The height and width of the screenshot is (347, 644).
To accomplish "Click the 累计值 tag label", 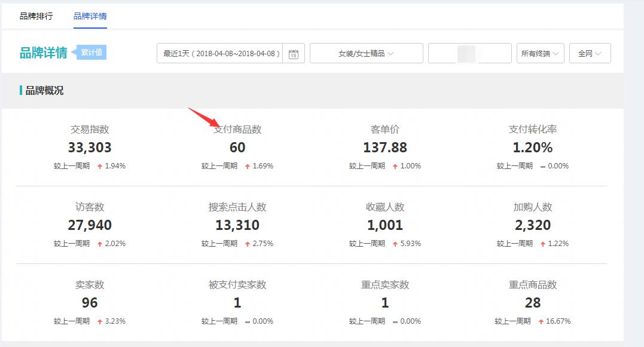I will pyautogui.click(x=91, y=52).
